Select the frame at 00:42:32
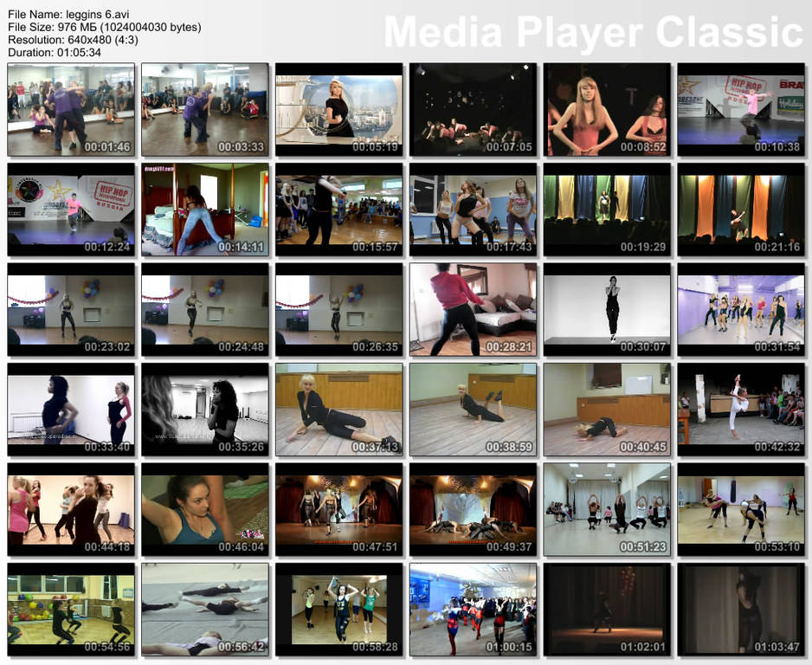 coord(740,409)
